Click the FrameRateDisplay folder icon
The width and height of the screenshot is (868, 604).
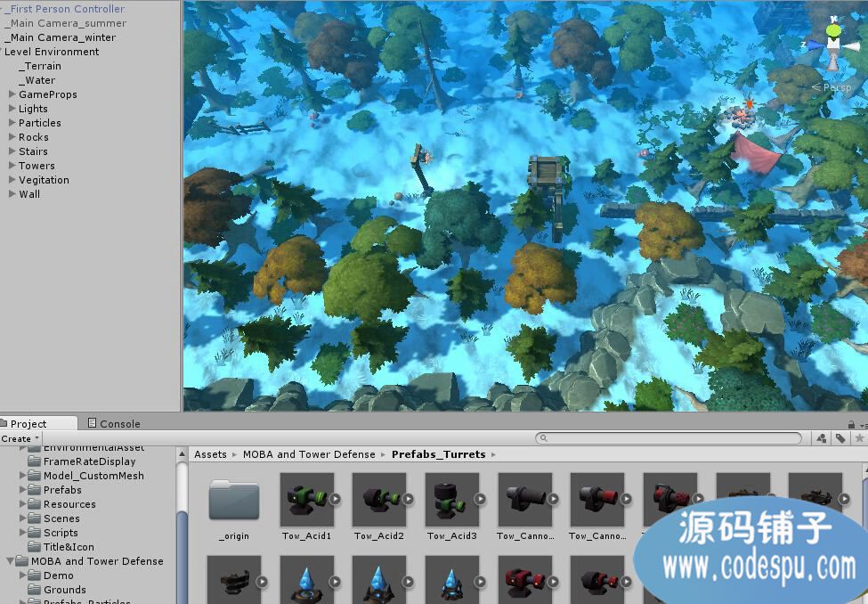point(35,461)
